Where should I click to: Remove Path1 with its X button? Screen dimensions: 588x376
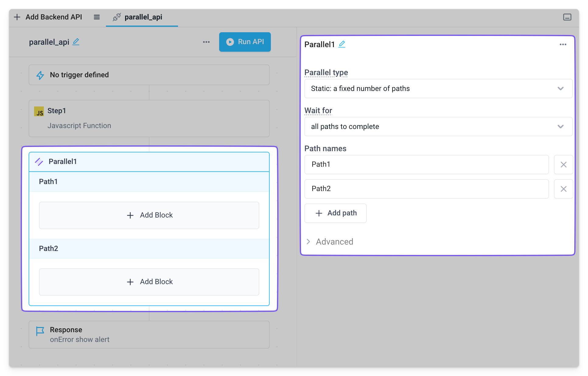[563, 165]
